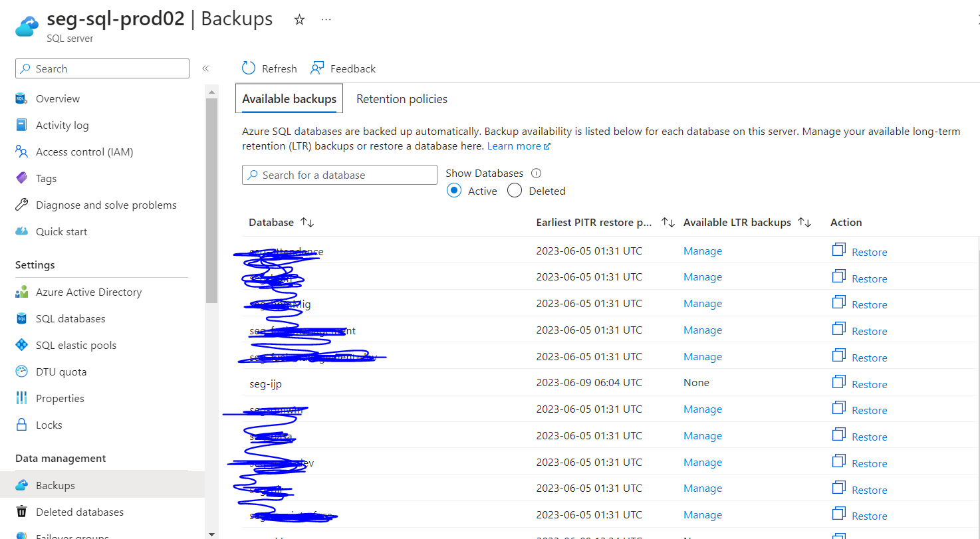Click the Overview SQL icon in the sidebar

tap(21, 98)
